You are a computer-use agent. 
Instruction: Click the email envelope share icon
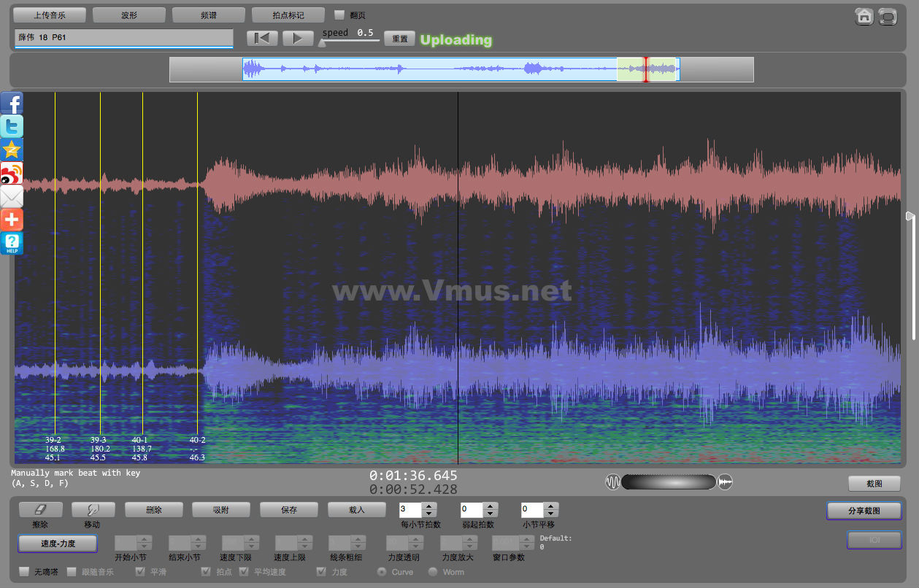[x=12, y=196]
